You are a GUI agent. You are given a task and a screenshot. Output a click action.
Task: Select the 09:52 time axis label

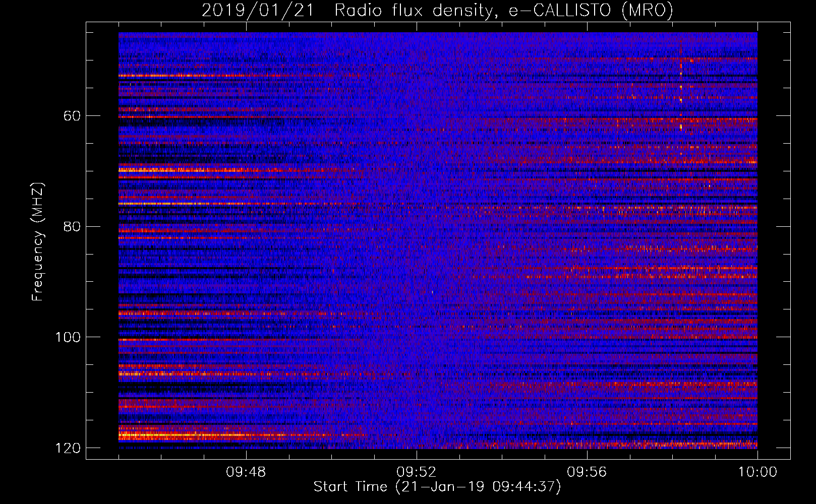click(416, 472)
